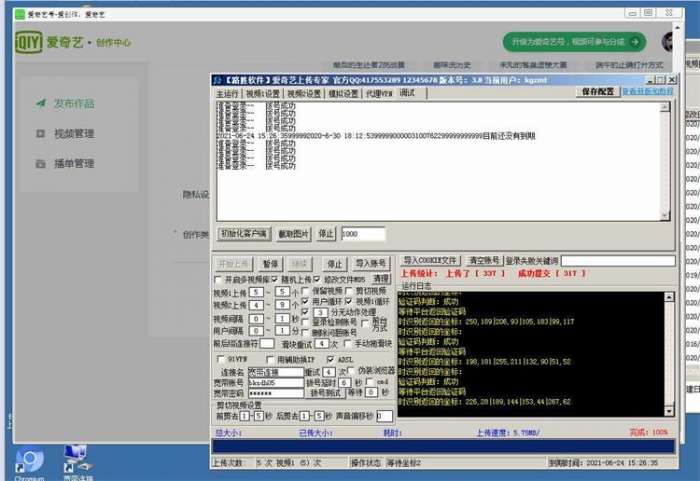This screenshot has height=481, width=700.
Task: Click the iQIYI window title bar icon
Action: pyautogui.click(x=20, y=14)
